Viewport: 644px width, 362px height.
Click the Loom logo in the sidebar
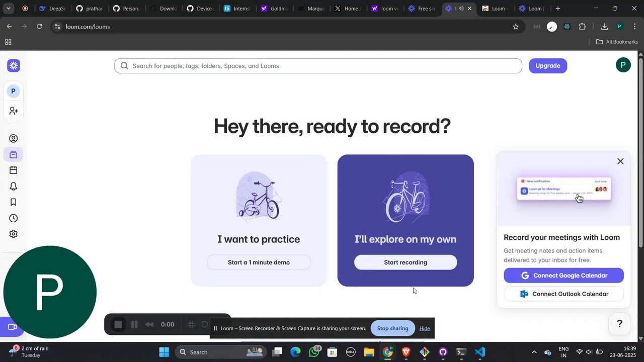[14, 65]
